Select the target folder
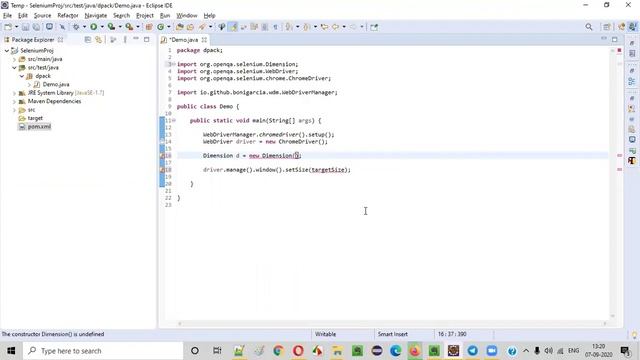 (35, 118)
